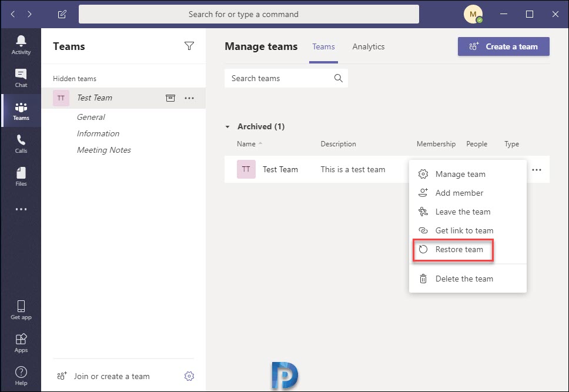Open the Chat section
Image resolution: width=569 pixels, height=392 pixels.
pyautogui.click(x=21, y=78)
